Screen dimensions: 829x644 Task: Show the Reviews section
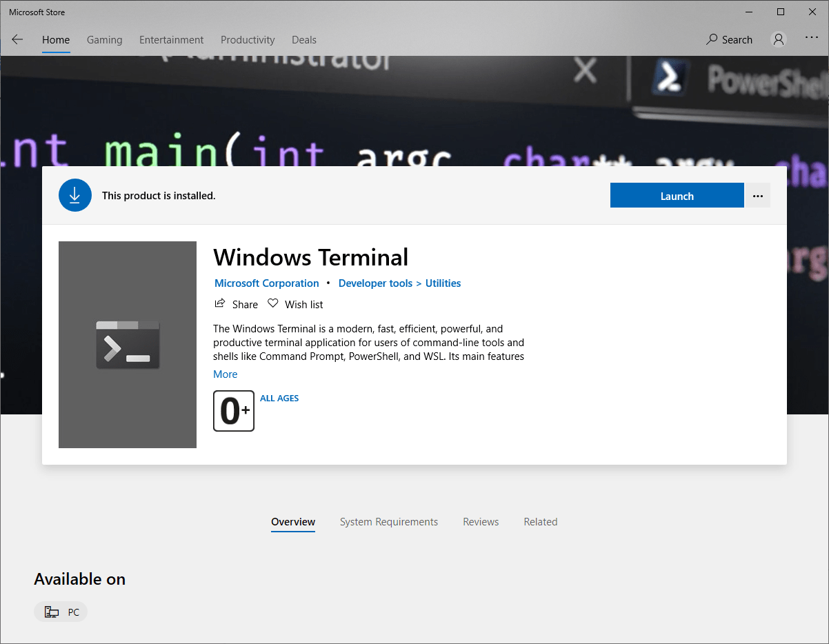pos(481,522)
